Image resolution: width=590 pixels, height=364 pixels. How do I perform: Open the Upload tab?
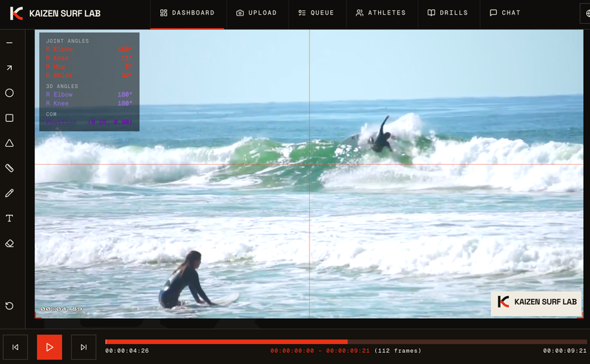coord(257,13)
